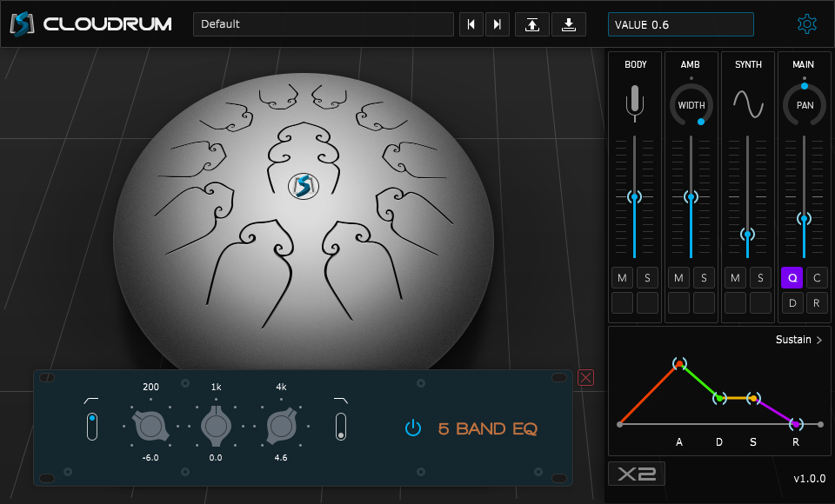Click the SYNTH channel header

[747, 64]
